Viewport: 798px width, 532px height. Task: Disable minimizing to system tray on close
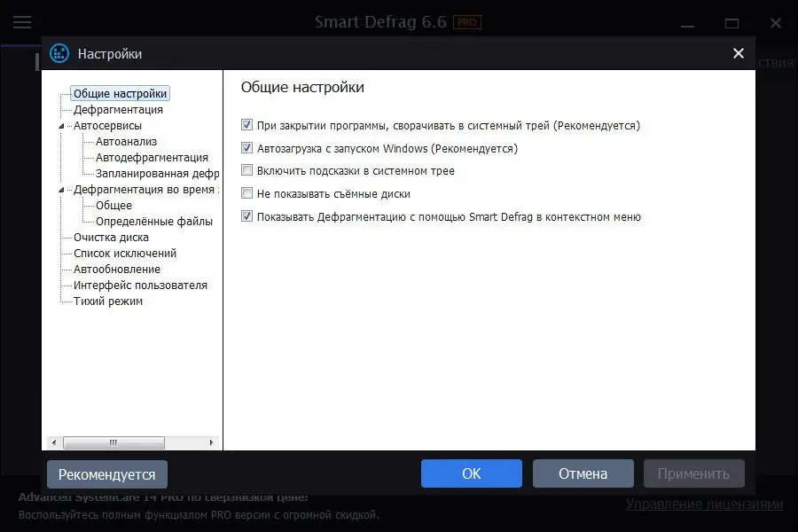[x=246, y=125]
